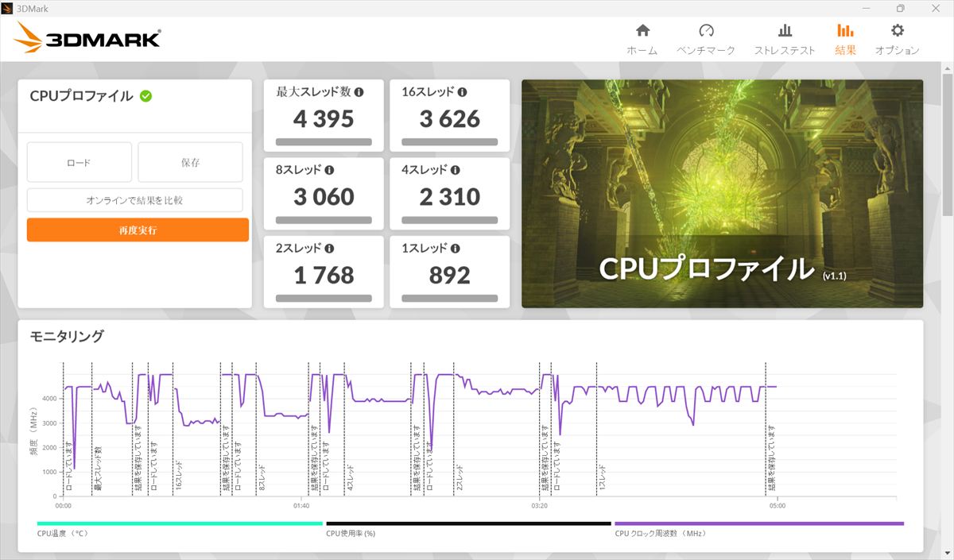Click info icon next to 2スレッド

[330, 249]
